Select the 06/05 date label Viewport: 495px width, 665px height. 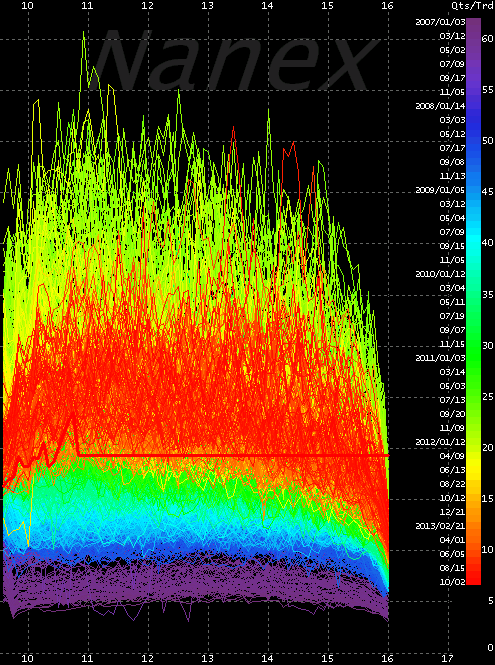(x=453, y=554)
